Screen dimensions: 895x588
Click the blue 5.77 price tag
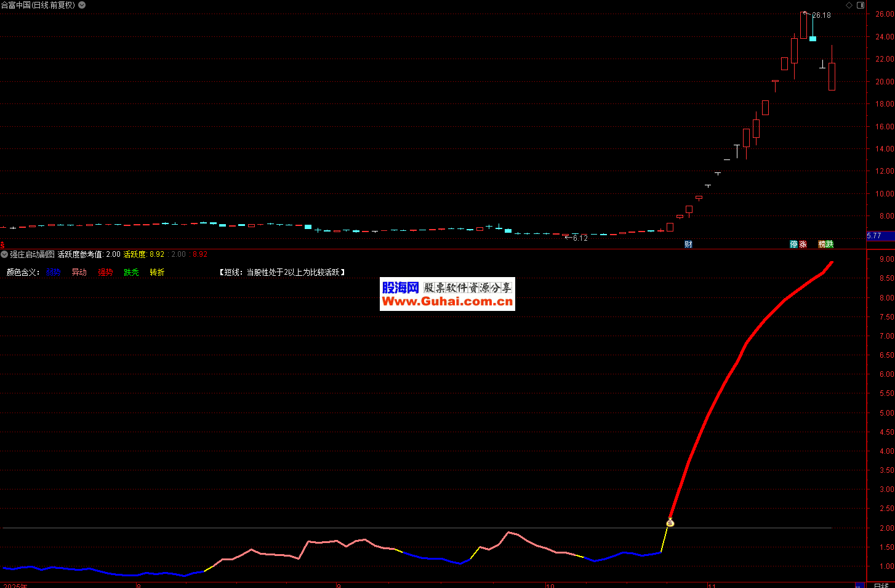[874, 236]
